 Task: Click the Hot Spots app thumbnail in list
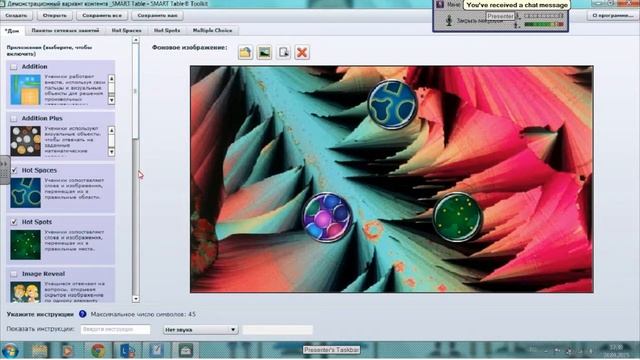[x=25, y=245]
